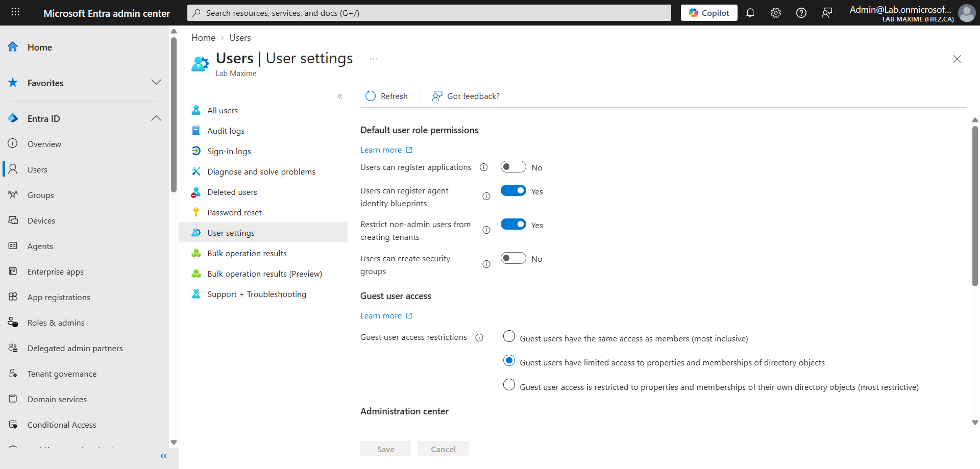Click the Home house icon in sidebar
The height and width of the screenshot is (469, 980).
pos(13,47)
